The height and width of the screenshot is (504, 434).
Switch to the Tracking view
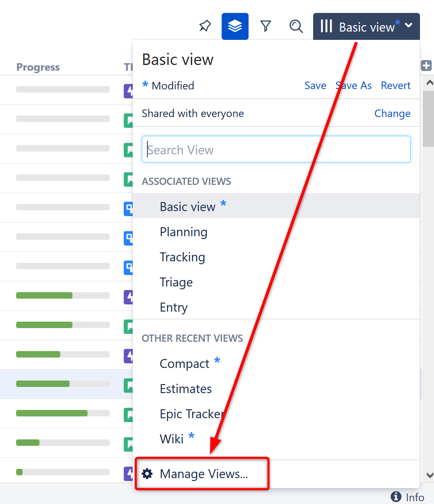pyautogui.click(x=182, y=257)
